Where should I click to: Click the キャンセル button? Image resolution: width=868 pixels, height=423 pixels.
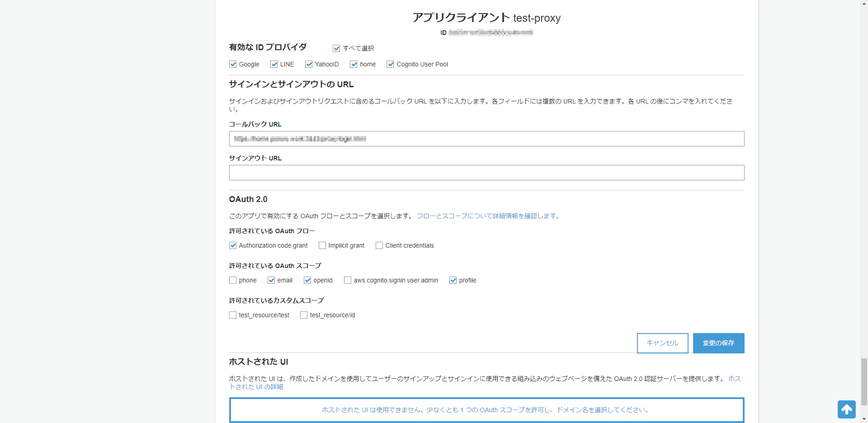point(662,343)
